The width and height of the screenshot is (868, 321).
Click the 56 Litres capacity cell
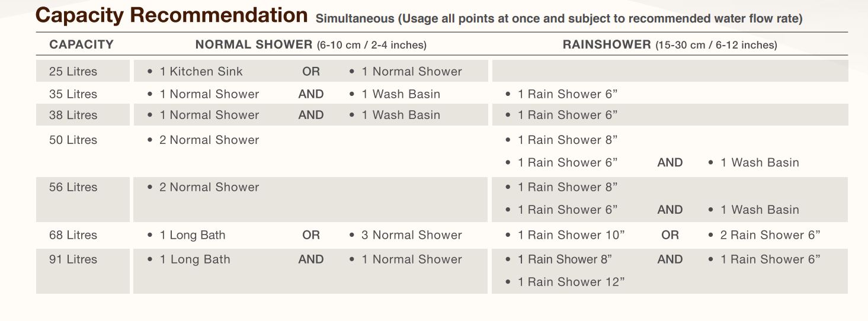click(73, 187)
